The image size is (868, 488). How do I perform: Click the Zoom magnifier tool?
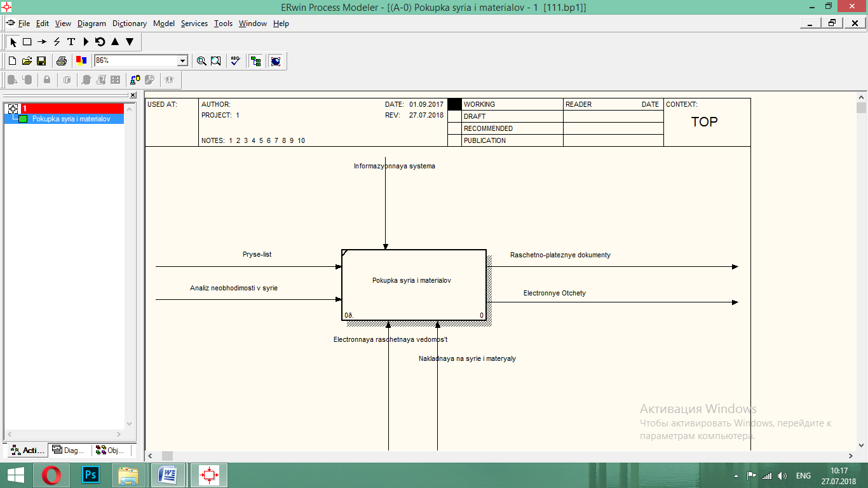201,61
